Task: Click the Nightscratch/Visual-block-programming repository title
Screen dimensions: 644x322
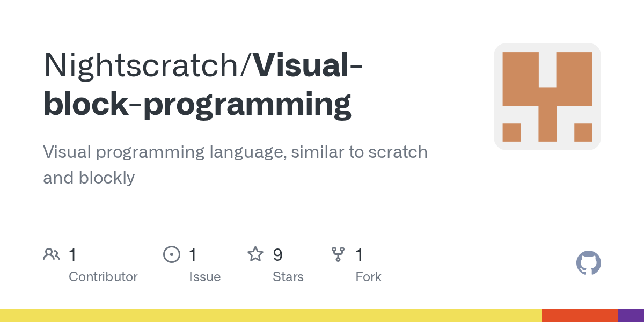Action: [203, 84]
